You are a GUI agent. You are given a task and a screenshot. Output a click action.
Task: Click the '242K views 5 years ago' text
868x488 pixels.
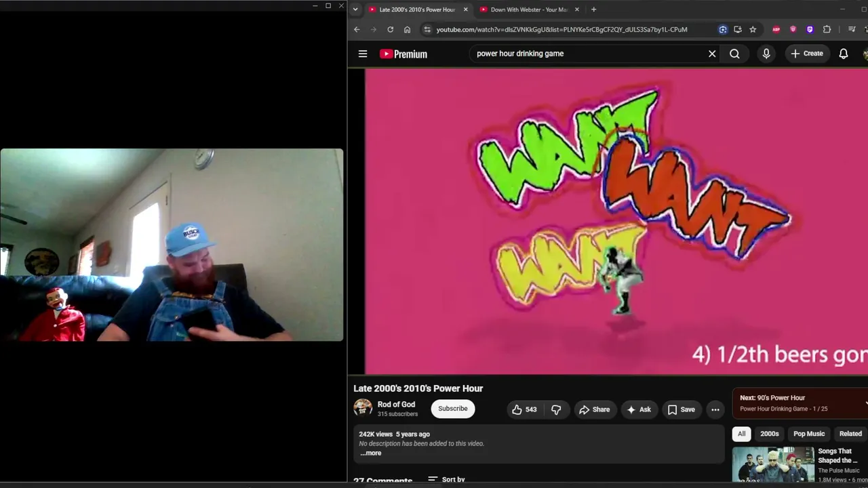394,434
